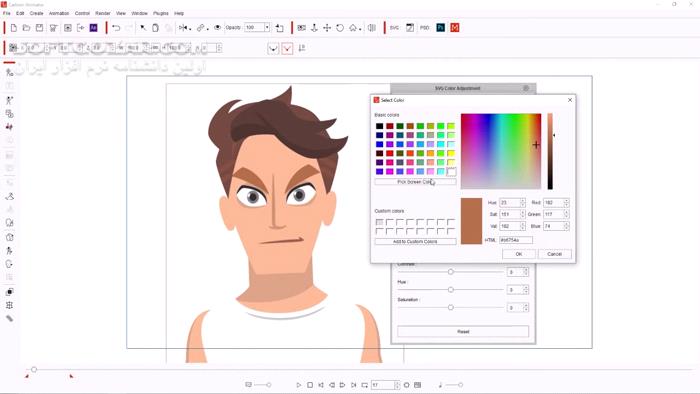
Task: Toggle the eye visibility icon beside Opacity
Action: point(217,28)
